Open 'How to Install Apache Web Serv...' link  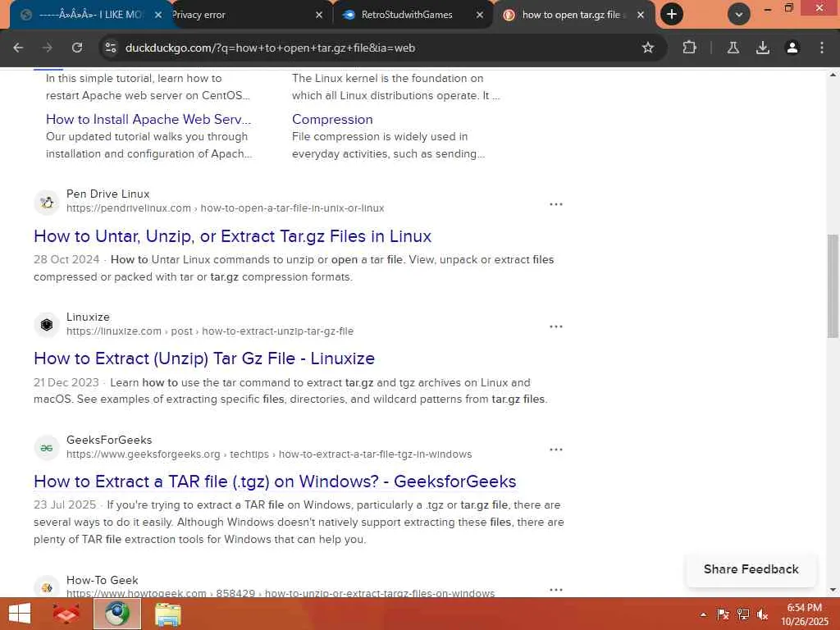(x=148, y=119)
